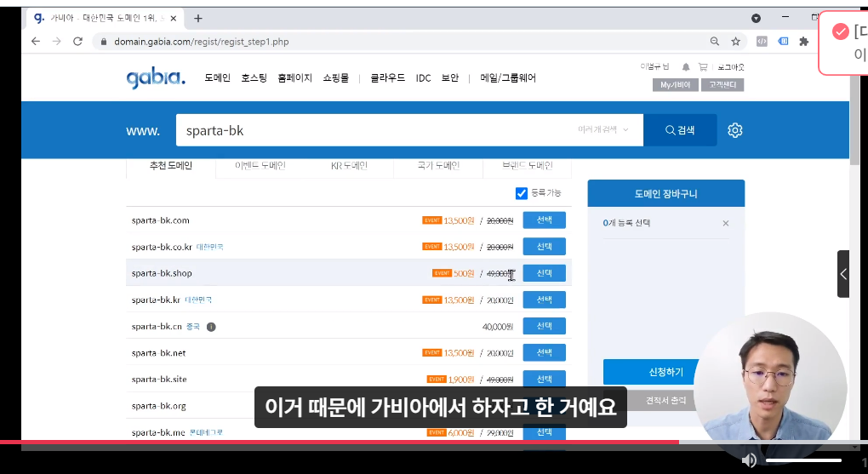
Task: Click the video volume speaker icon
Action: tap(749, 460)
